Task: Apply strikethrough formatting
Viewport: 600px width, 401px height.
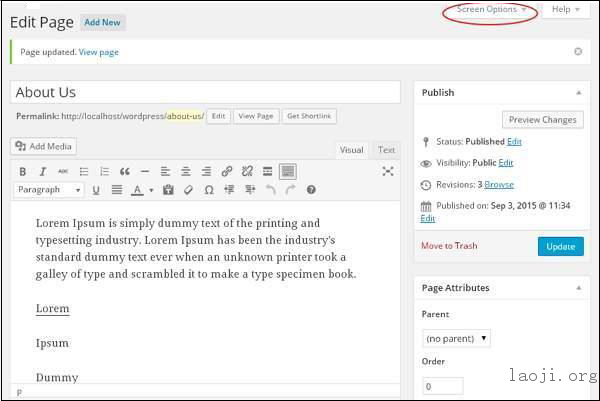Action: 63,171
